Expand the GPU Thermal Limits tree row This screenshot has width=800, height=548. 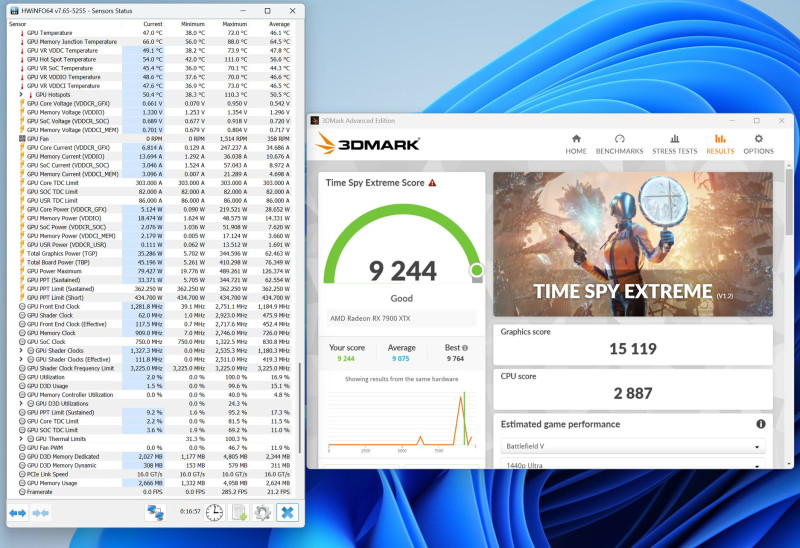pos(21,439)
